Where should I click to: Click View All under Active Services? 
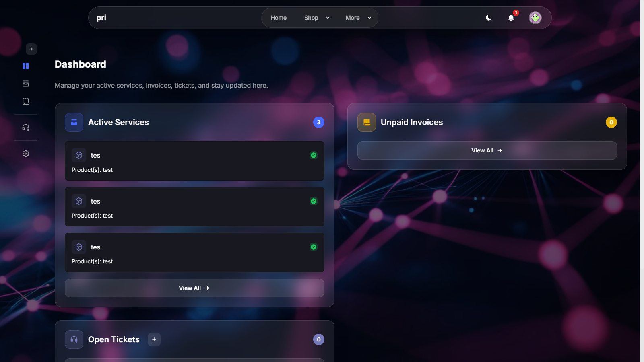(x=194, y=288)
